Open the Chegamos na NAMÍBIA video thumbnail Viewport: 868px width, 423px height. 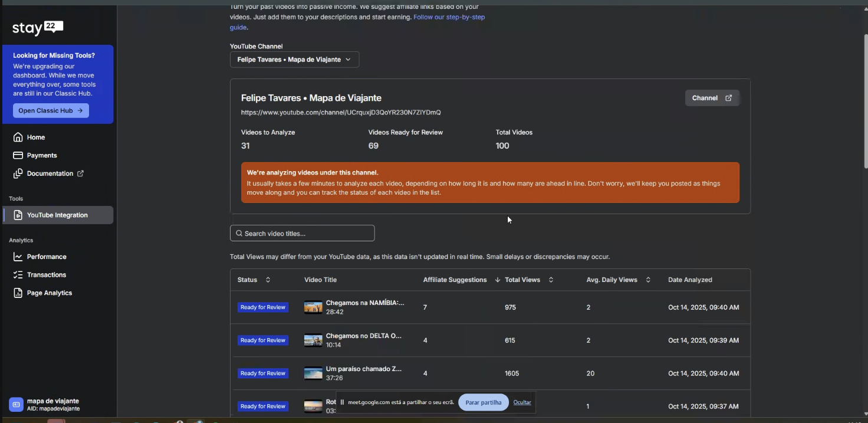pos(313,307)
